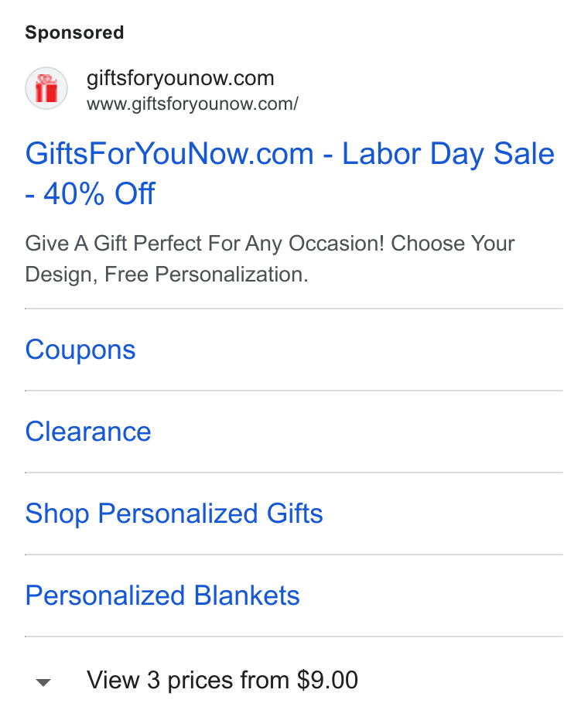Click the "- 40% Off" headline line

(90, 194)
